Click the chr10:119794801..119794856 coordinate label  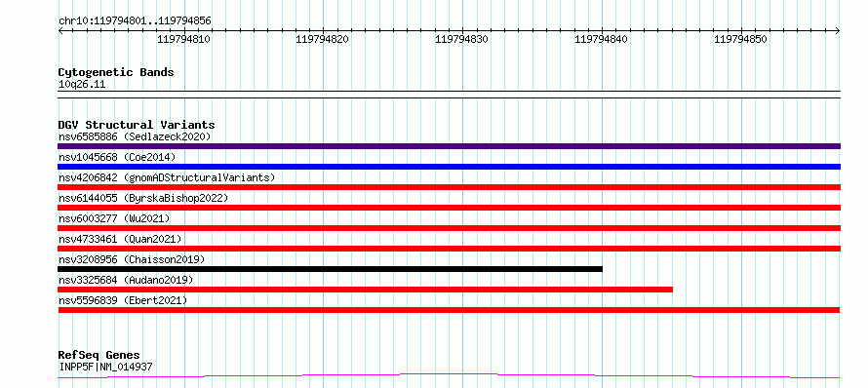coord(135,21)
